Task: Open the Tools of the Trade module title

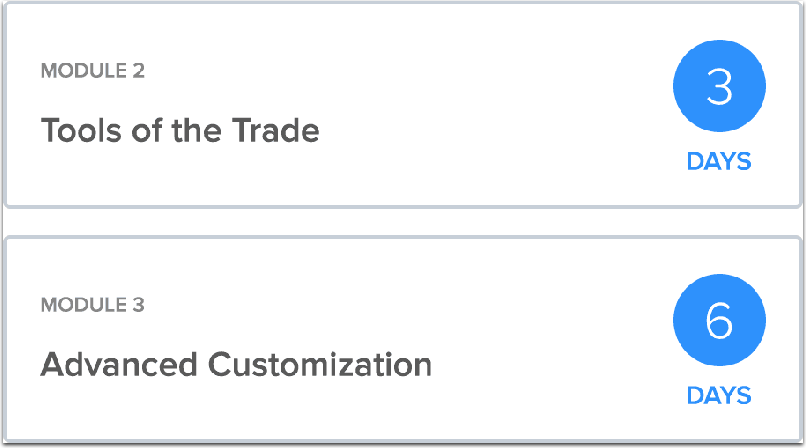Action: point(180,130)
